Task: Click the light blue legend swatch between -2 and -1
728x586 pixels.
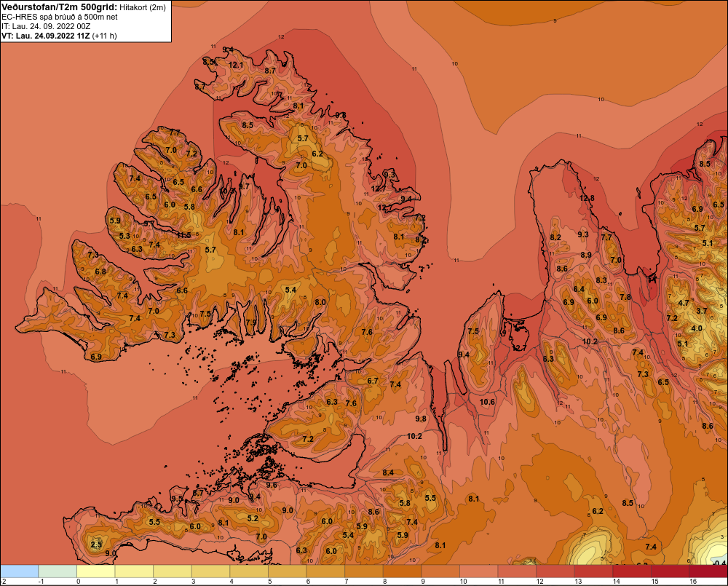Action: (19, 571)
